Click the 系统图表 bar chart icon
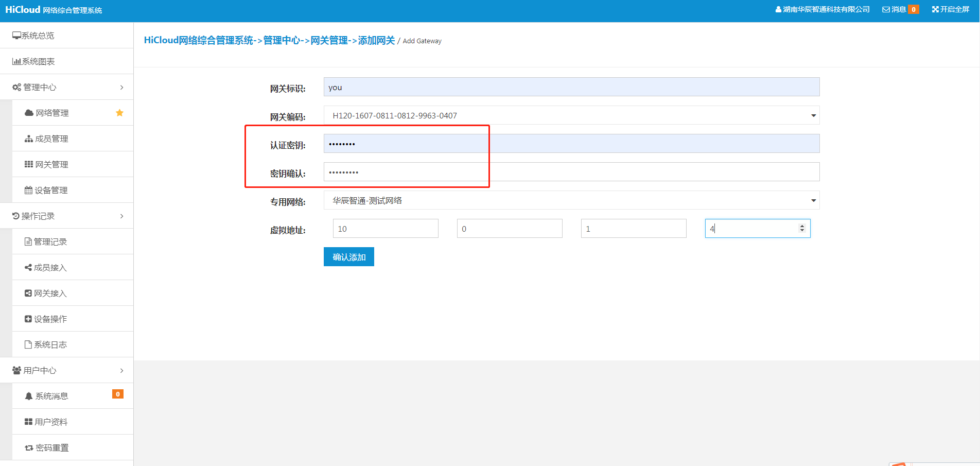The height and width of the screenshot is (466, 980). [x=16, y=61]
